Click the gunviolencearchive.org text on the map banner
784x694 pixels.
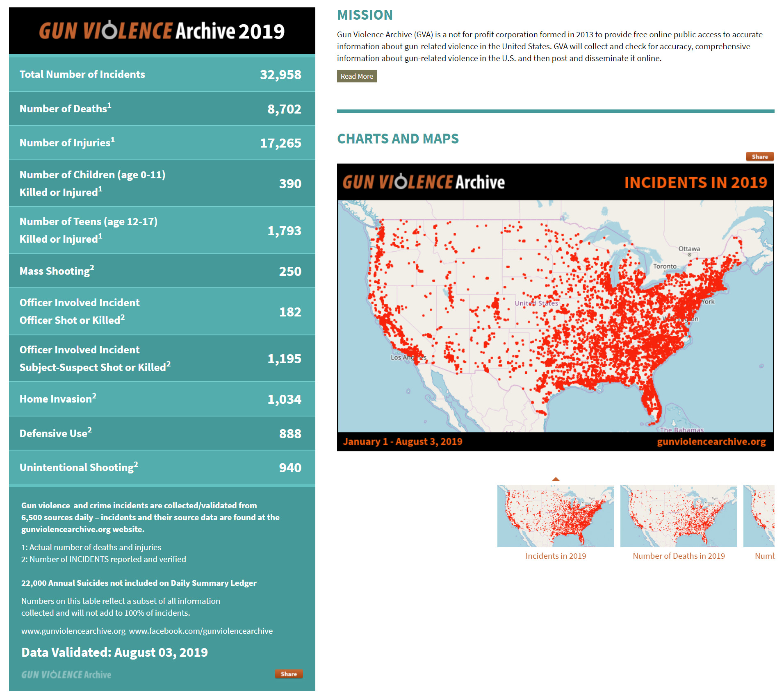point(711,441)
